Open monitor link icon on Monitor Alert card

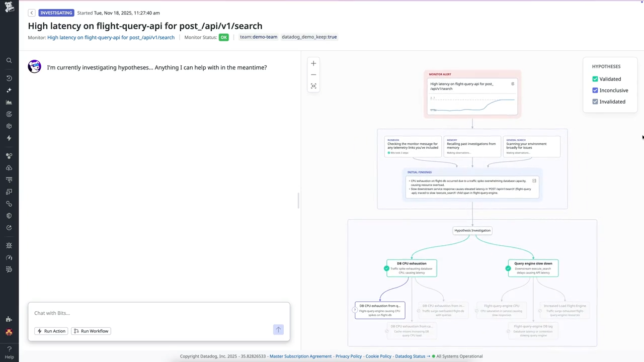click(513, 84)
